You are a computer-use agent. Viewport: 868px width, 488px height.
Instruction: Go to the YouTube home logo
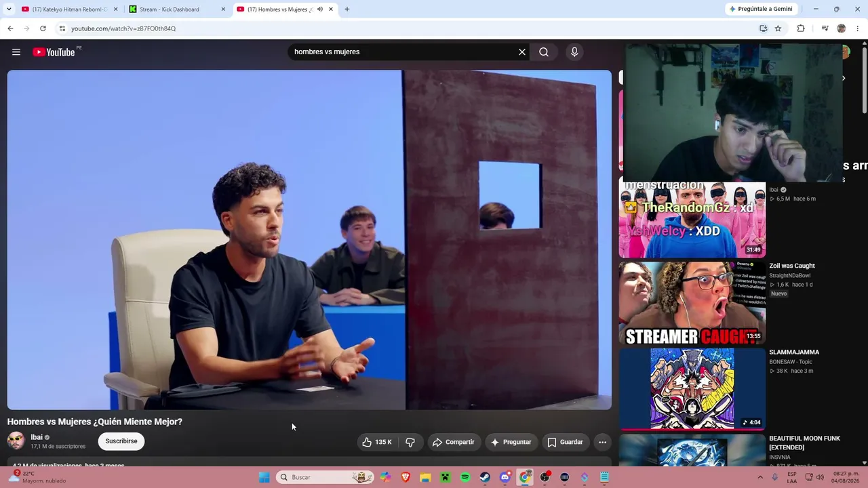click(x=54, y=52)
